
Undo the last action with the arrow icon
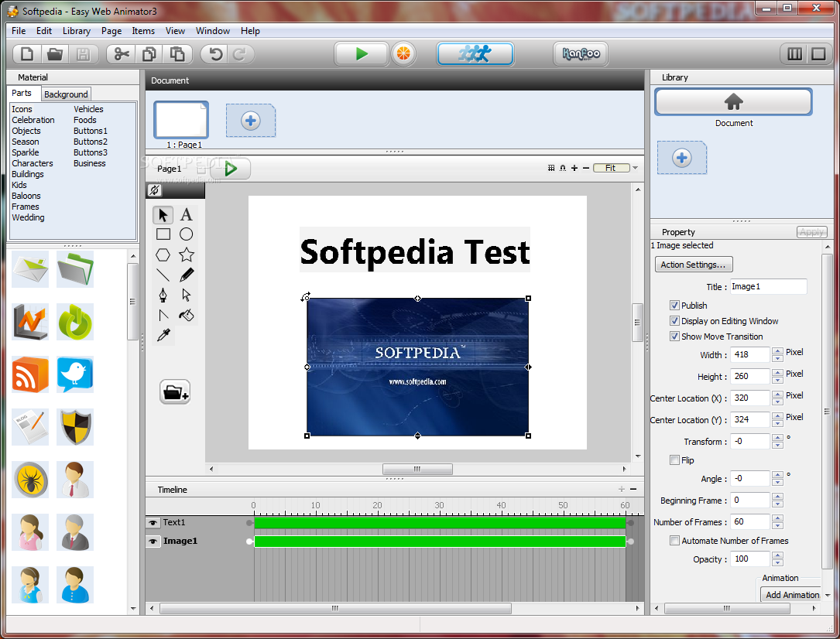point(215,54)
